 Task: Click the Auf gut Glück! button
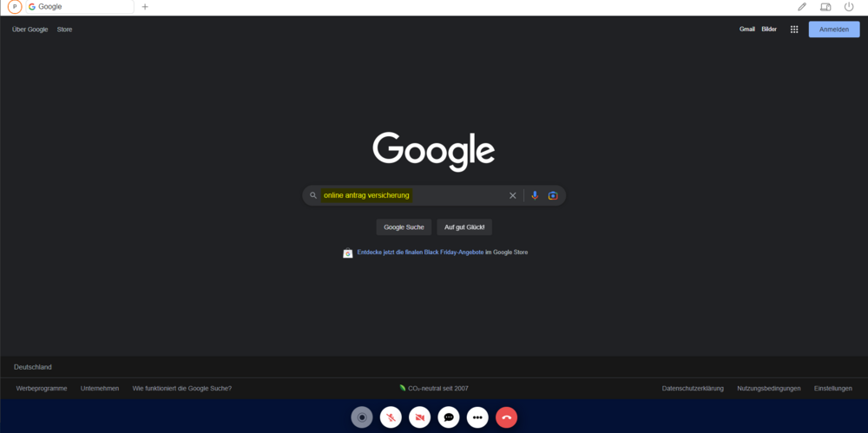464,227
